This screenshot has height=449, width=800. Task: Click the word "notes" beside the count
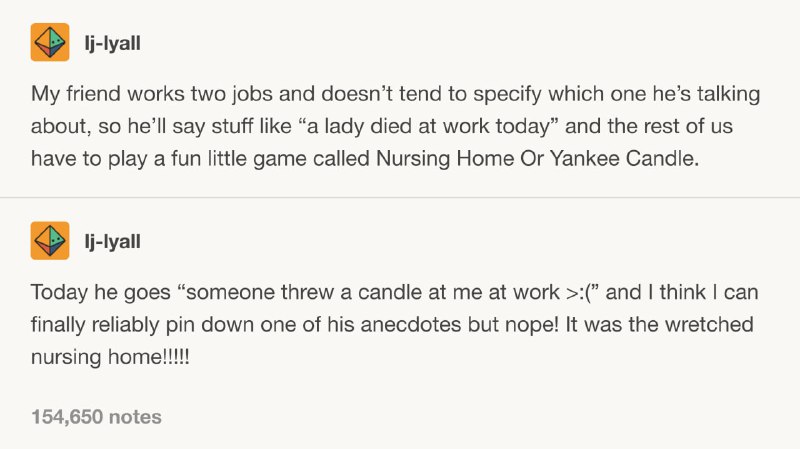pyautogui.click(x=135, y=417)
